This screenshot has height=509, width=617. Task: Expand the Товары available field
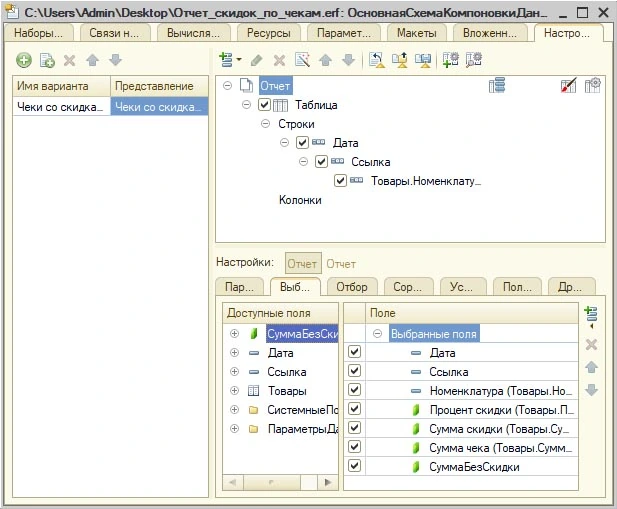pyautogui.click(x=235, y=391)
